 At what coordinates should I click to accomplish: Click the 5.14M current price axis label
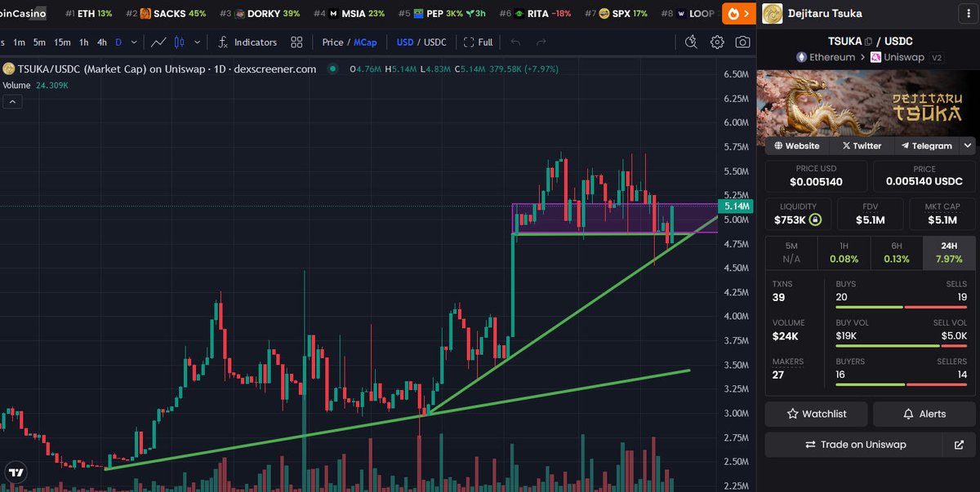pos(736,206)
